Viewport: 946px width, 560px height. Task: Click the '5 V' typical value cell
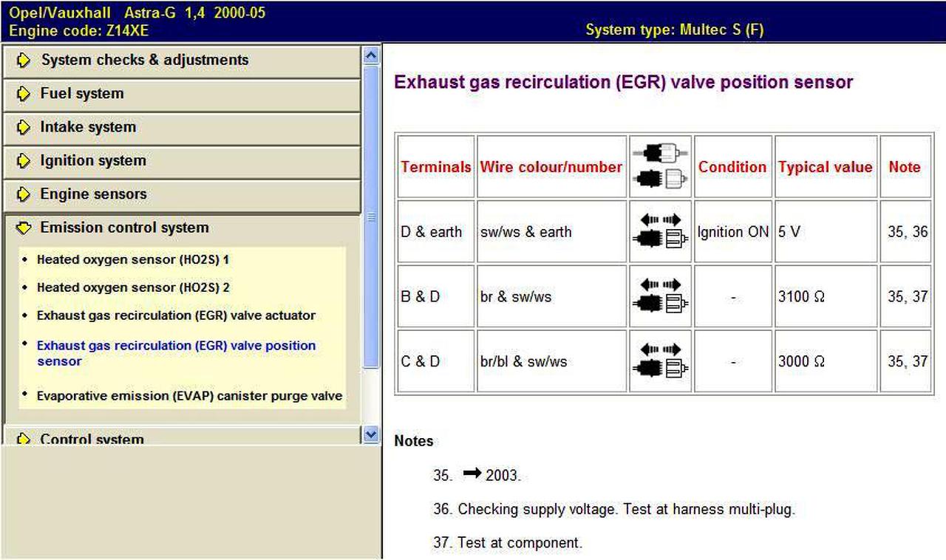[x=826, y=232]
